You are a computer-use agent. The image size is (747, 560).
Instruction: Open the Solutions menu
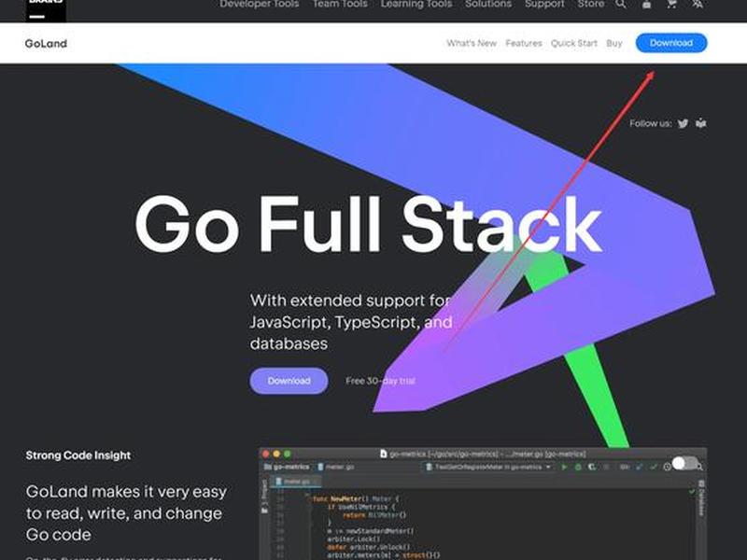point(487,5)
